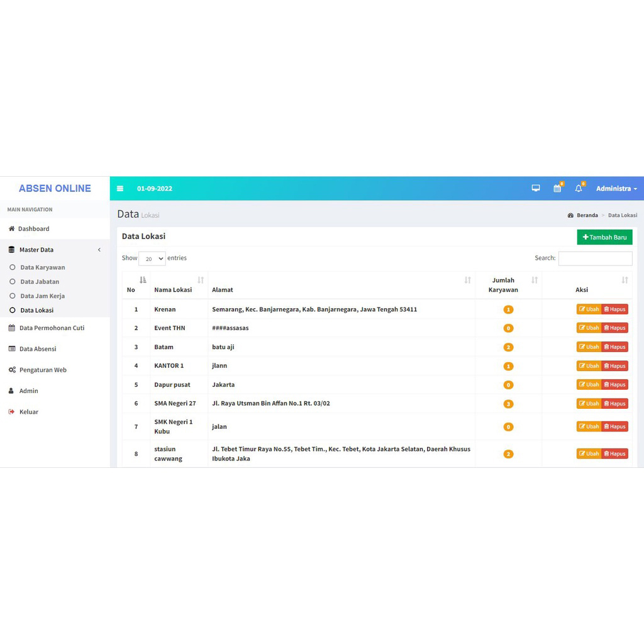Click the monitor screen icon in header
Image resolution: width=644 pixels, height=644 pixels.
[x=536, y=188]
